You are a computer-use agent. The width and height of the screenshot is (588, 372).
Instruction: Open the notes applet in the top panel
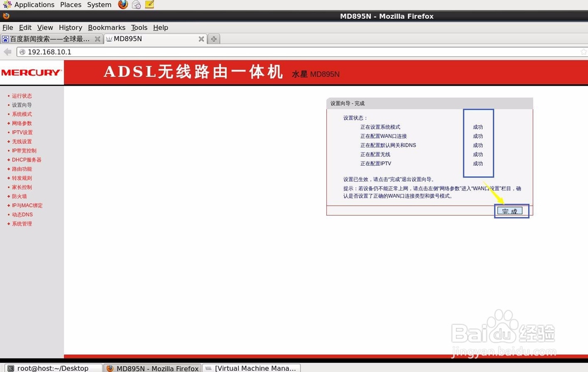coord(150,5)
